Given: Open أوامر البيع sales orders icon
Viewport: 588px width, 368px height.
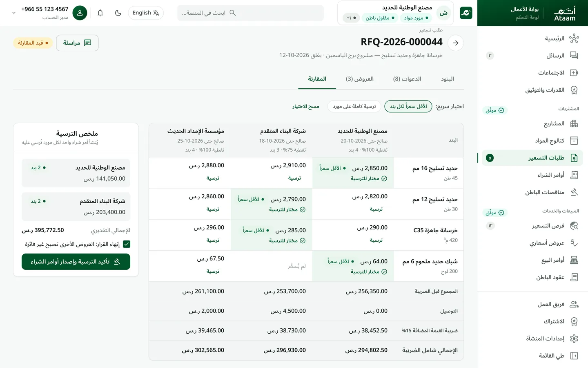Looking at the screenshot, I should pyautogui.click(x=574, y=260).
